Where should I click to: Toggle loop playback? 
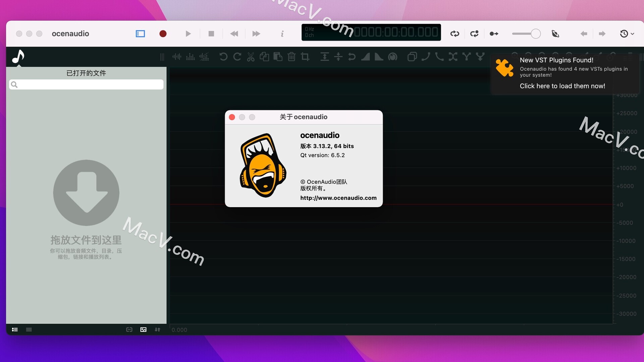pyautogui.click(x=455, y=34)
